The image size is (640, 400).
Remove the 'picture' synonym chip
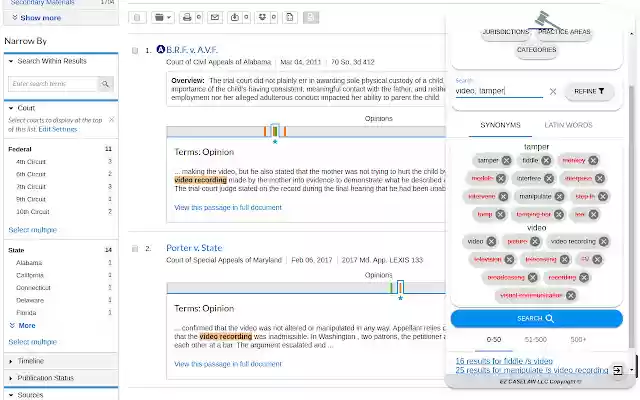coord(535,242)
